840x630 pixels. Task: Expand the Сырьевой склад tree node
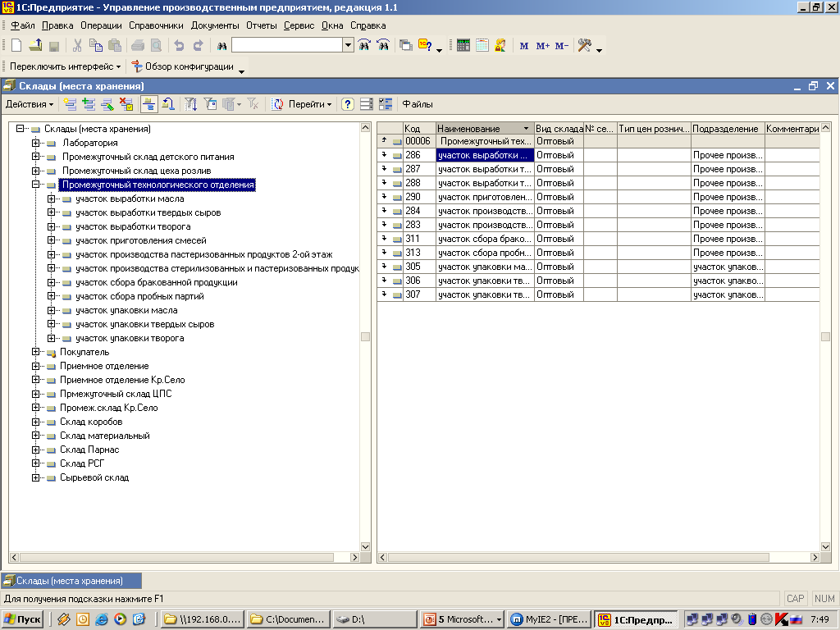click(x=35, y=477)
